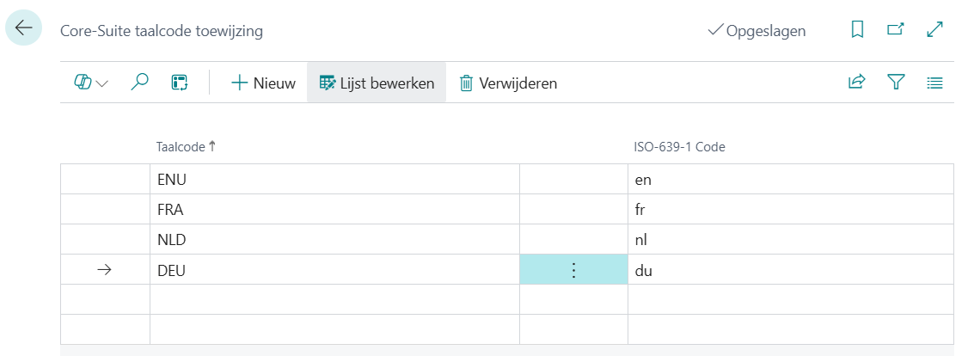Click the list view layout icon
This screenshot has width=980, height=356.
coord(935,83)
